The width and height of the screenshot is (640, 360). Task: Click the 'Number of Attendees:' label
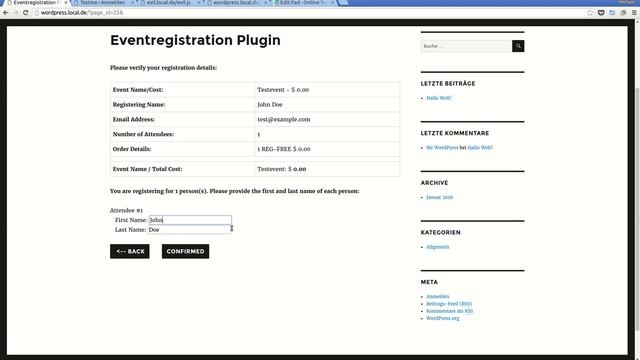(x=143, y=134)
